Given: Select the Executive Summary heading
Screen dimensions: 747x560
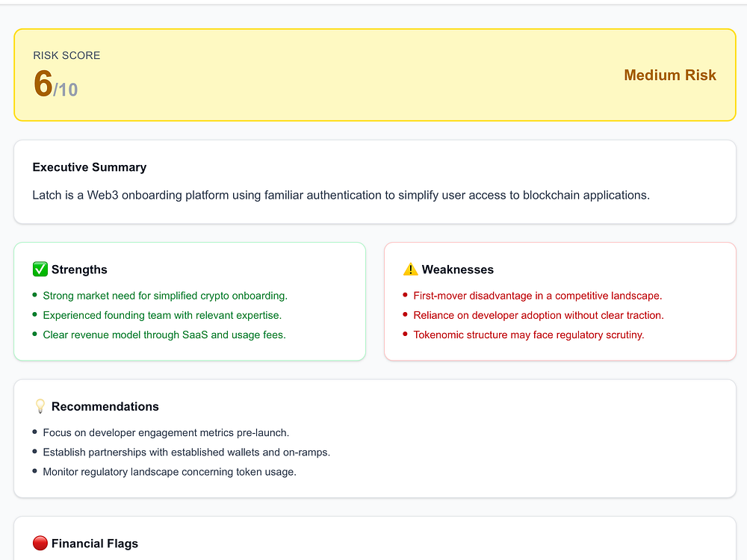Looking at the screenshot, I should [90, 167].
